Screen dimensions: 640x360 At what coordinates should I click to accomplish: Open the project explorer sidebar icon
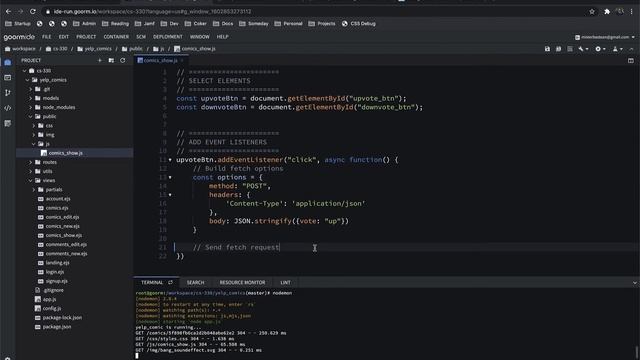[x=8, y=62]
